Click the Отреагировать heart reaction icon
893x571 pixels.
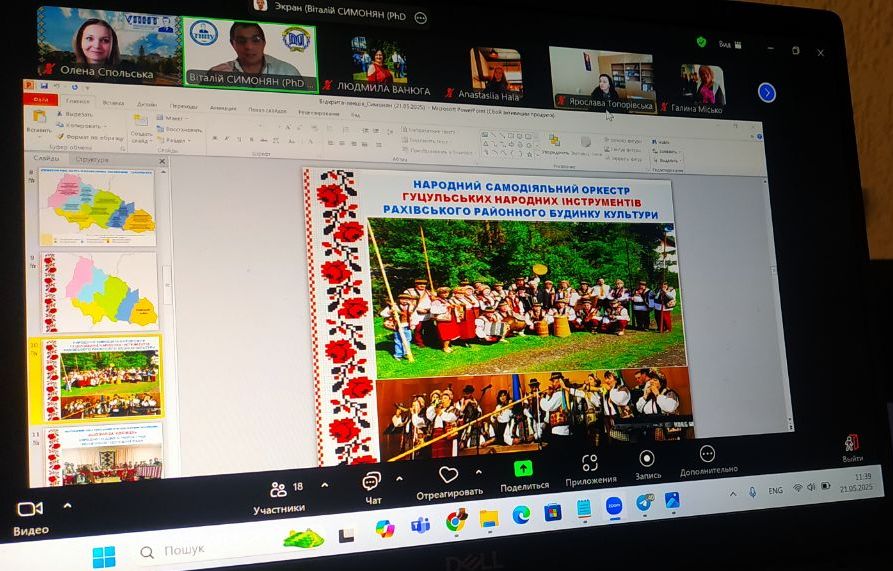coord(449,475)
